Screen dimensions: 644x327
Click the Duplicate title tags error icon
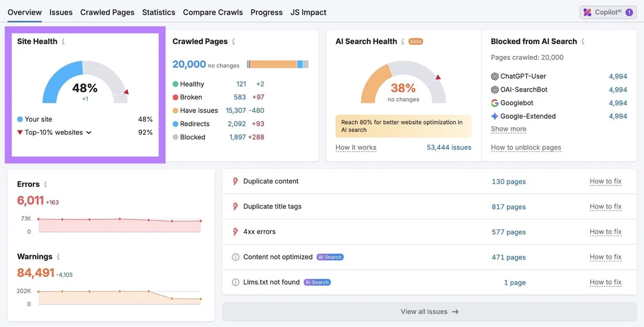(x=235, y=207)
